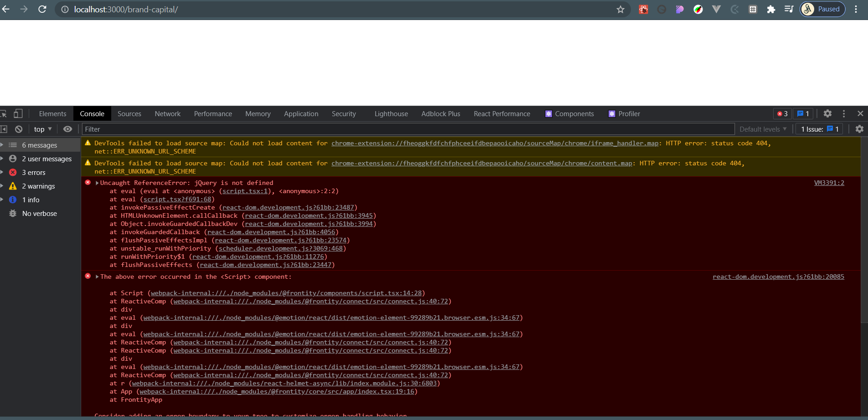Expand the Uncaught ReferenceError message
868x420 pixels.
click(97, 183)
